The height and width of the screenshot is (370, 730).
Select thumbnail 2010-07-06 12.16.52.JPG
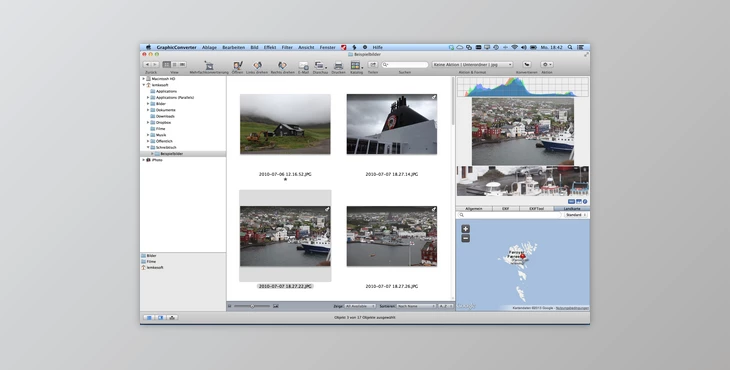285,124
